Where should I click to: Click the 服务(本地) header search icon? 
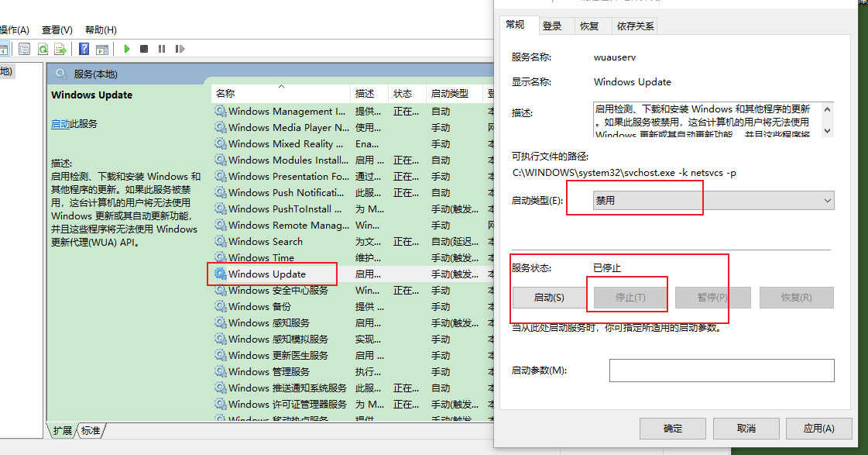pyautogui.click(x=61, y=74)
